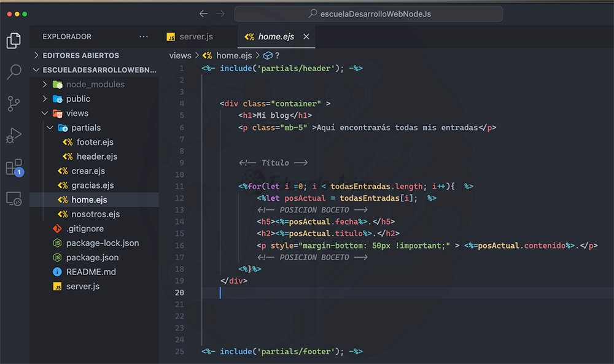Click the package.json node icon
This screenshot has height=364, width=614.
pos(57,258)
